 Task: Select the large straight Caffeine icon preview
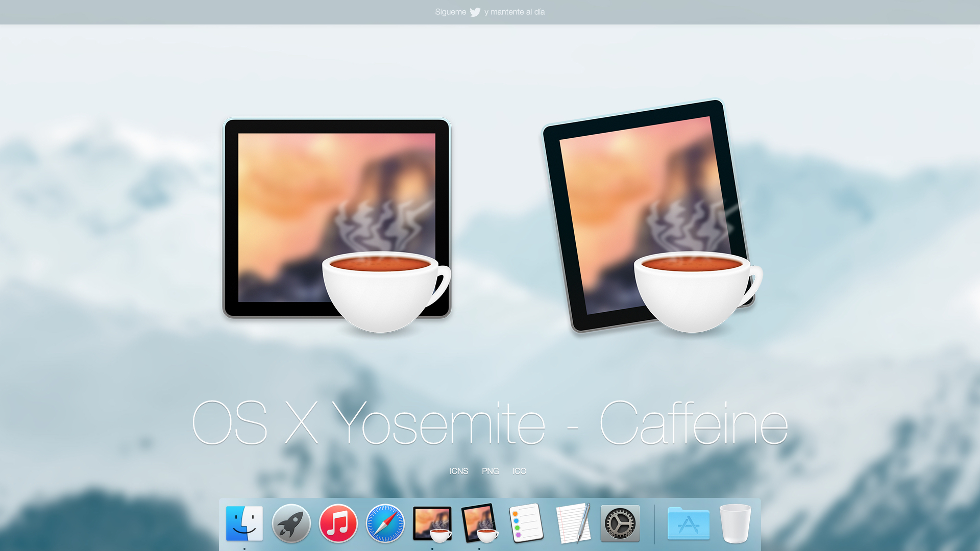pyautogui.click(x=337, y=226)
